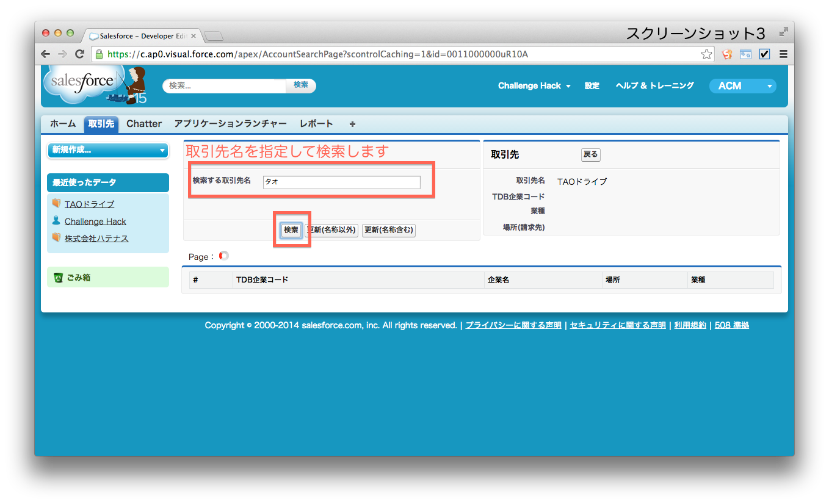Expand the 新規作成 dropdown
Viewport: 829px width, 504px height.
[108, 150]
